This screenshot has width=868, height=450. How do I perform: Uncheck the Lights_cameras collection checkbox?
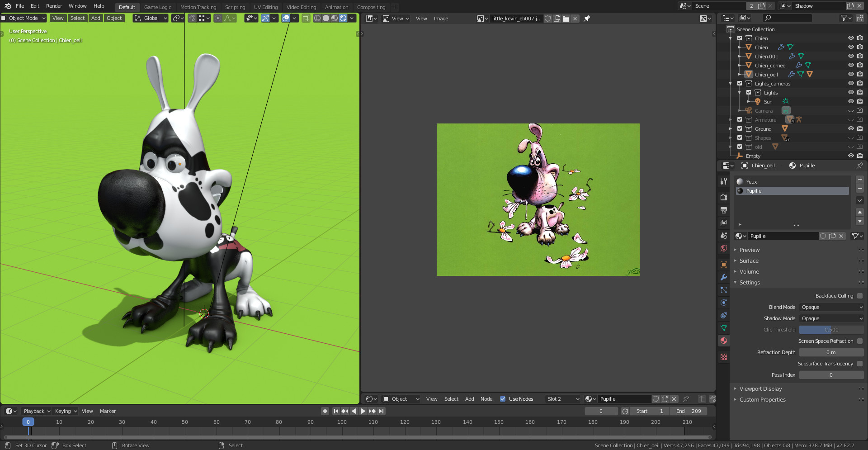[x=740, y=83]
